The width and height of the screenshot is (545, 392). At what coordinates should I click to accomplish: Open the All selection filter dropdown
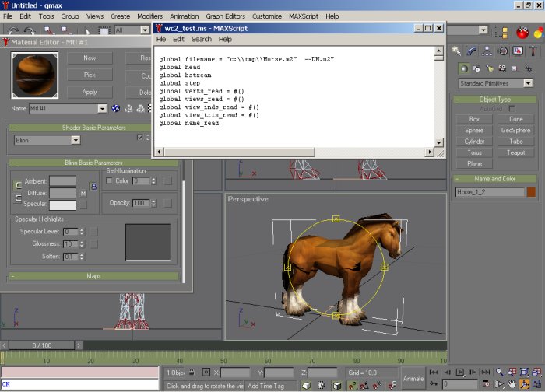tap(145, 30)
